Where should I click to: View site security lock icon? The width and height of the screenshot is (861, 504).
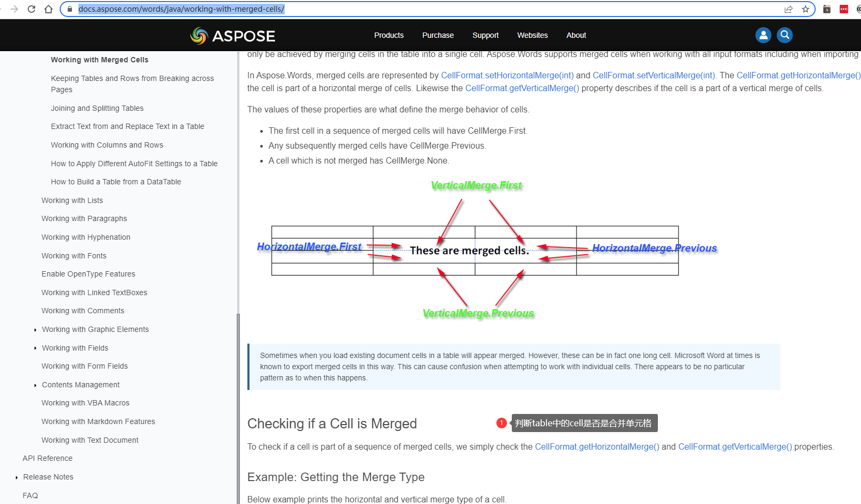click(69, 9)
